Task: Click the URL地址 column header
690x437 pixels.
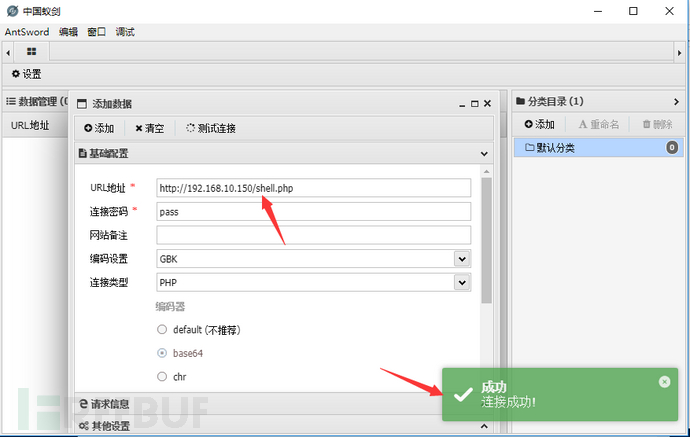Action: [30, 125]
